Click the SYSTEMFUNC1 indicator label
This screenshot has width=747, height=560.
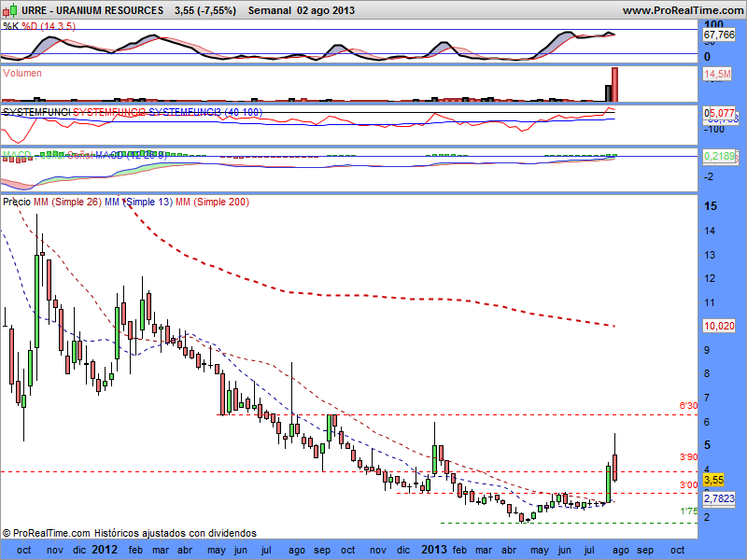click(x=36, y=112)
